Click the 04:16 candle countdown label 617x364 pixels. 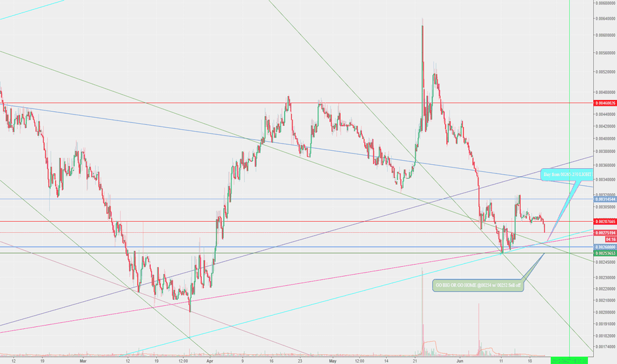pos(610,240)
